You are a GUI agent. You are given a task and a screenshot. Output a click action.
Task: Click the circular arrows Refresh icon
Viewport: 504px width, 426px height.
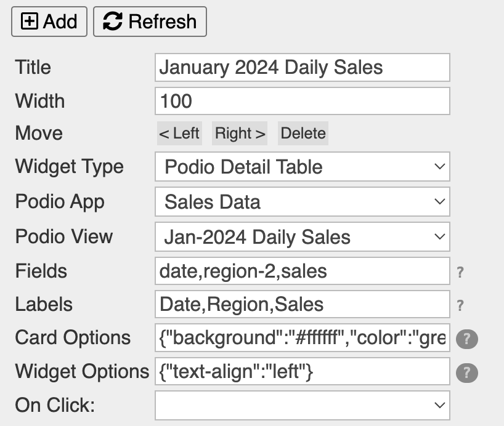[113, 22]
